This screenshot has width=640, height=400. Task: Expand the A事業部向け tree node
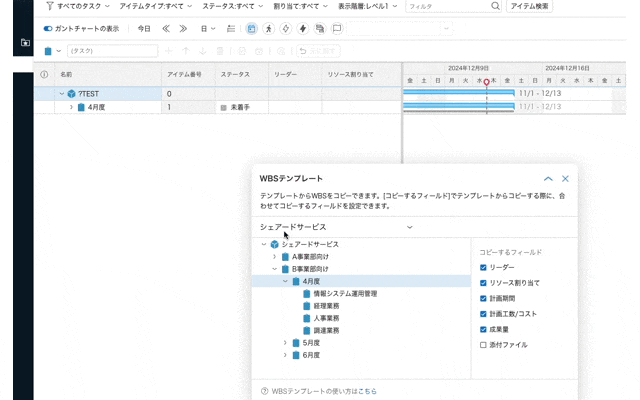click(275, 257)
